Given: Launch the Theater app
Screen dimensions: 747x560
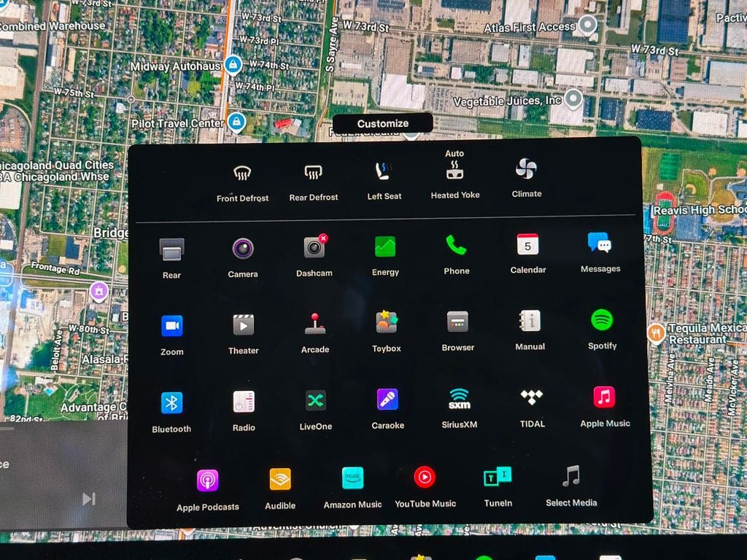Looking at the screenshot, I should pyautogui.click(x=243, y=325).
